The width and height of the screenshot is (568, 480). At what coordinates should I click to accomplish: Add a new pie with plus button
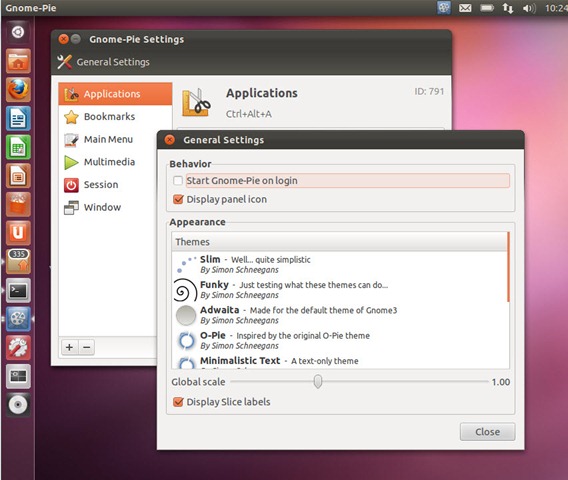click(x=69, y=347)
